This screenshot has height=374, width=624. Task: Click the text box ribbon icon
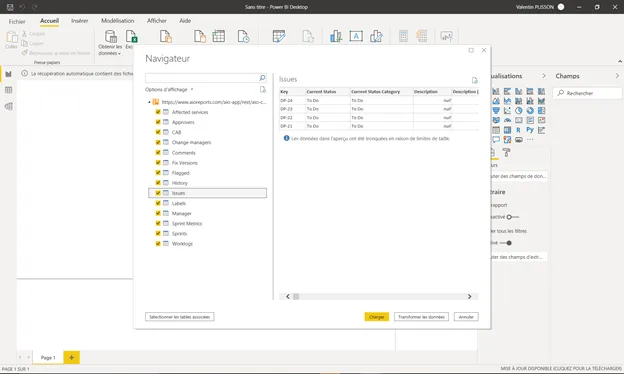356,36
